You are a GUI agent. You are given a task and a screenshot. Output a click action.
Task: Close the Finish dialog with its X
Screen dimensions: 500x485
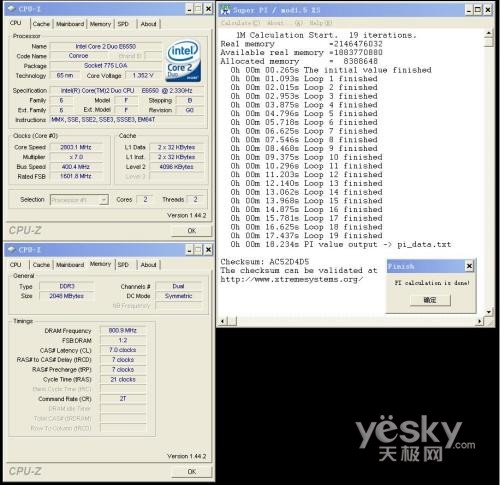pyautogui.click(x=469, y=266)
